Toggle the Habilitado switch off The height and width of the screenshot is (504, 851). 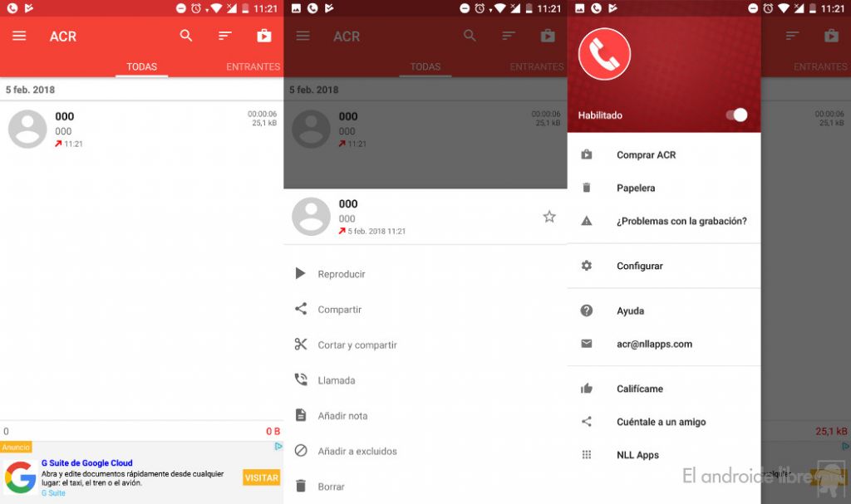(736, 115)
